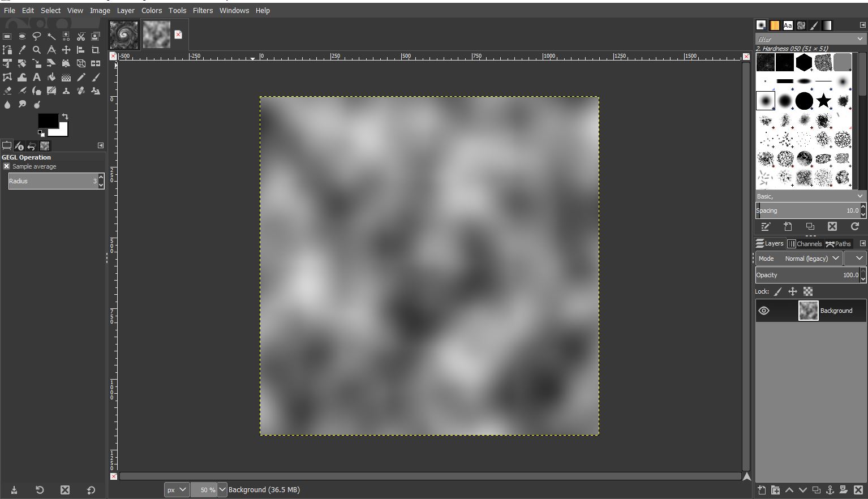Viewport: 868px width, 499px height.
Task: Select the Ellipse Select tool
Action: click(22, 36)
